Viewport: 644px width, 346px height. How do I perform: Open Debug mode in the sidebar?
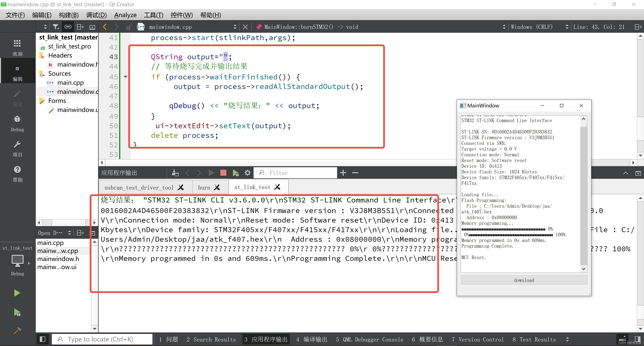coord(17,123)
